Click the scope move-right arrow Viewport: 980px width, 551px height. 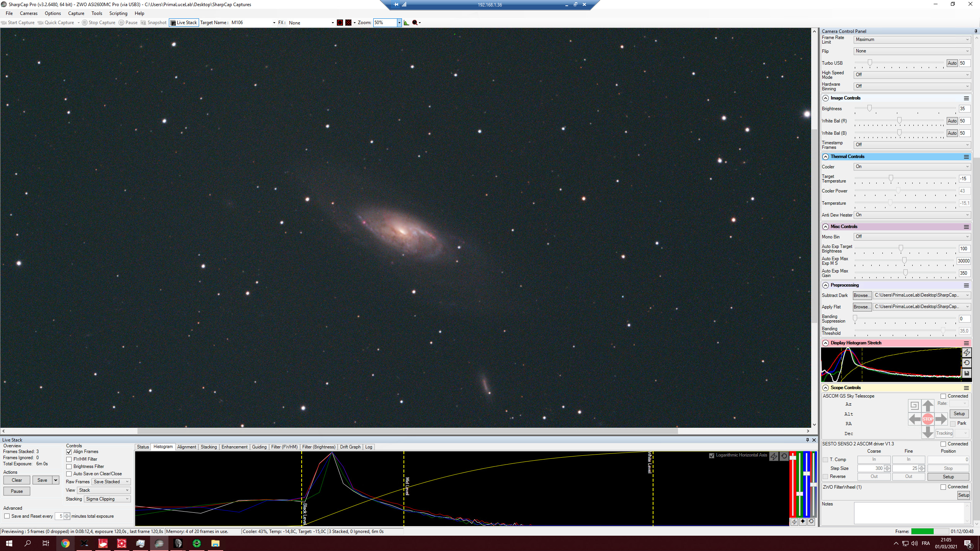coord(941,419)
